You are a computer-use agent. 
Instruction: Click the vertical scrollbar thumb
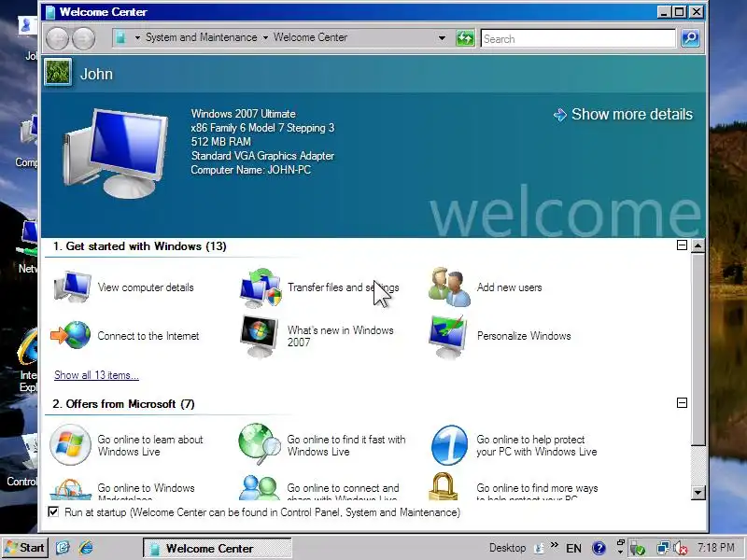tap(698, 349)
